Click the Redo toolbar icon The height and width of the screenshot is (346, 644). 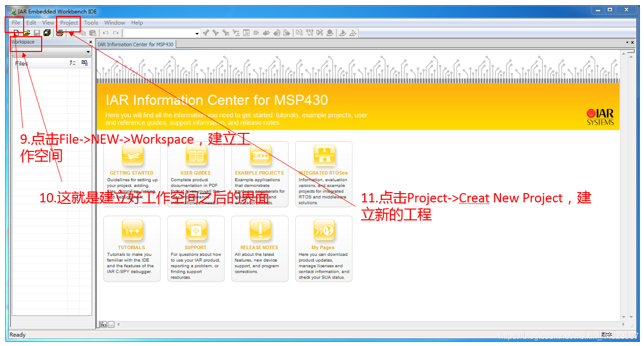[116, 33]
